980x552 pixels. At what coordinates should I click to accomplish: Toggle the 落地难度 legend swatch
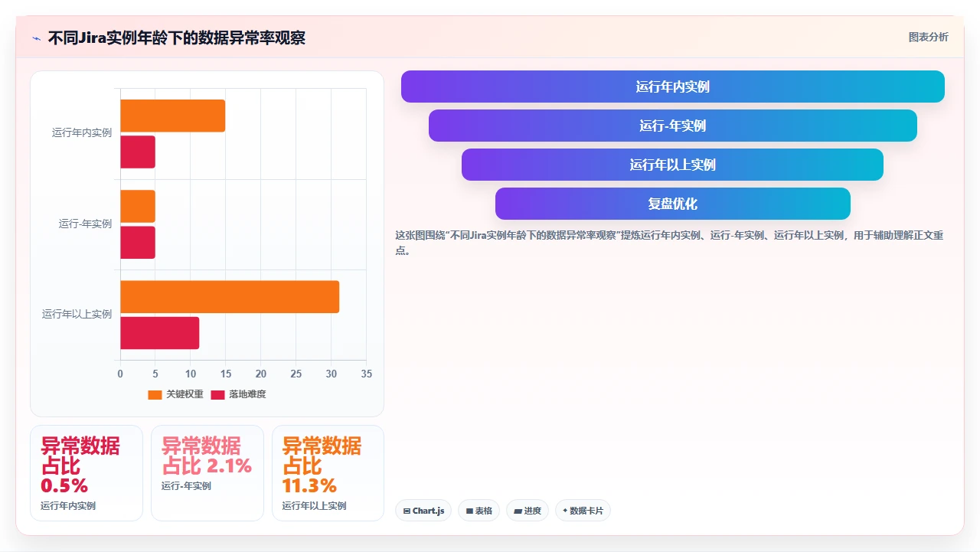218,394
